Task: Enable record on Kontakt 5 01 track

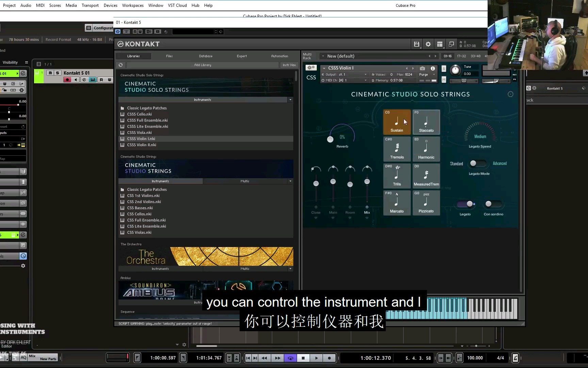Action: (x=67, y=80)
